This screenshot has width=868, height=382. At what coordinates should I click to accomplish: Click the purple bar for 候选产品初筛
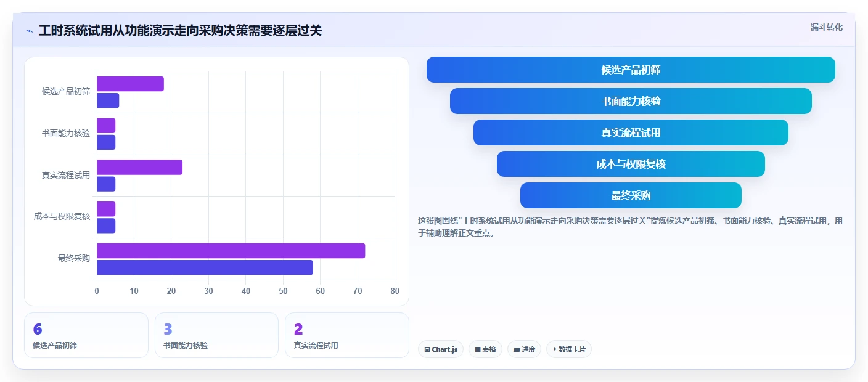coord(130,84)
